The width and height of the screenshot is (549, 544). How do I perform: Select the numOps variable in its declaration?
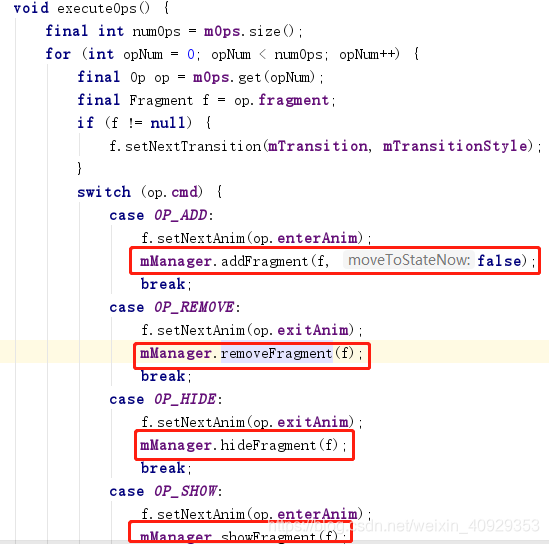click(x=157, y=32)
